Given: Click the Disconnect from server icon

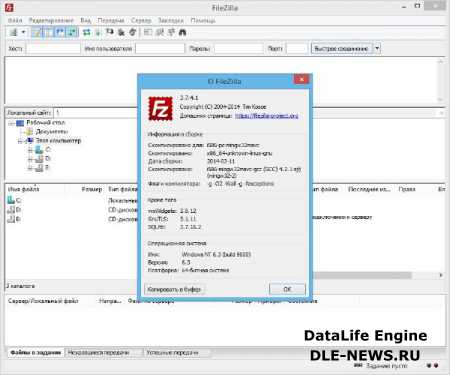Looking at the screenshot, I should [x=121, y=32].
